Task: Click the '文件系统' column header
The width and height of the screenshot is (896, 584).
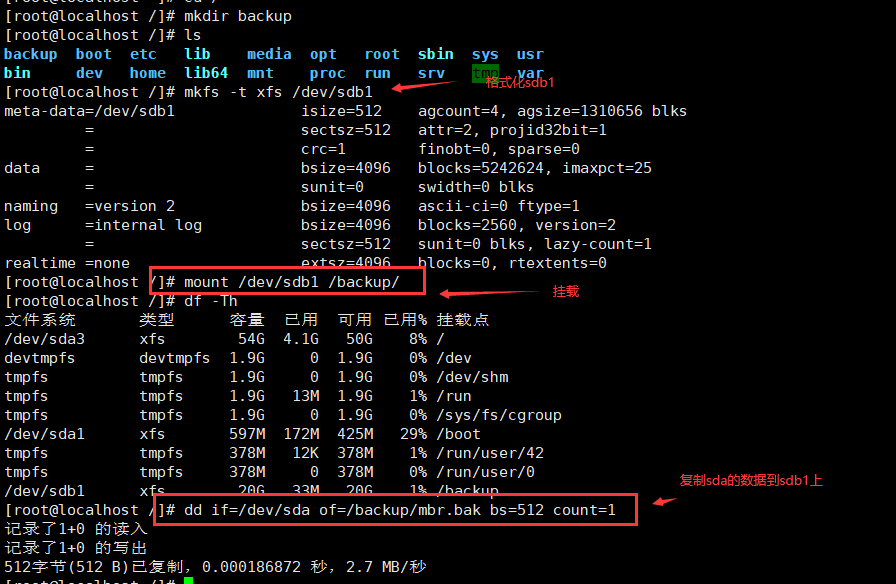Action: click(40, 319)
